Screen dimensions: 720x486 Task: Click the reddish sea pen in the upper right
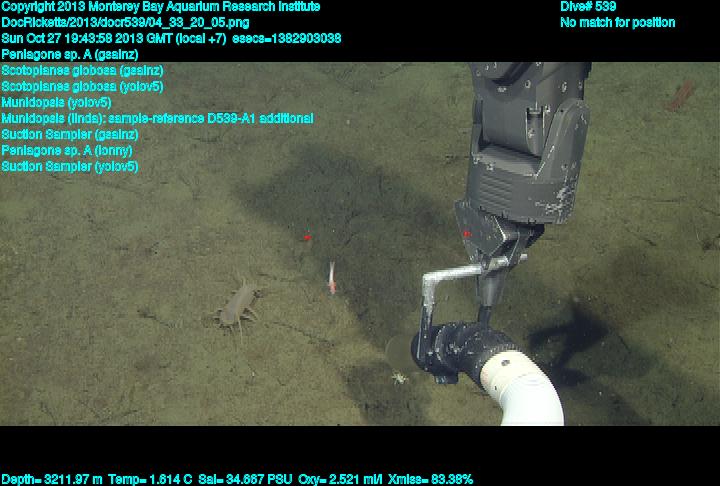point(680,95)
